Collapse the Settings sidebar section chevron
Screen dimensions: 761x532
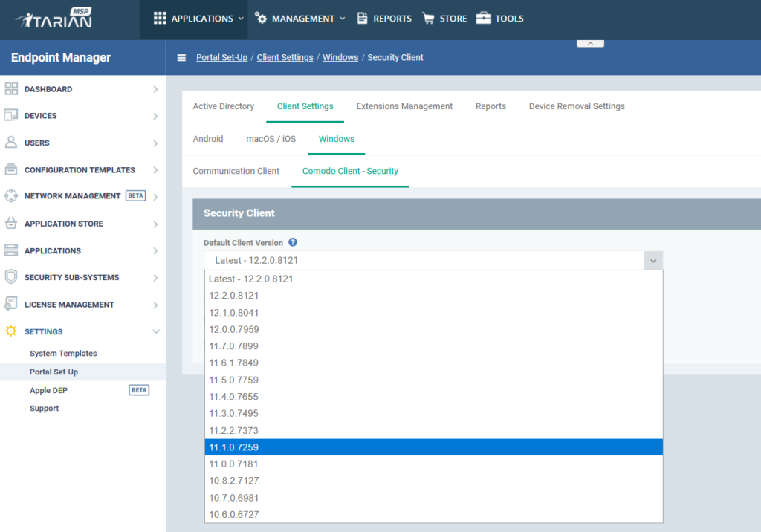[156, 331]
